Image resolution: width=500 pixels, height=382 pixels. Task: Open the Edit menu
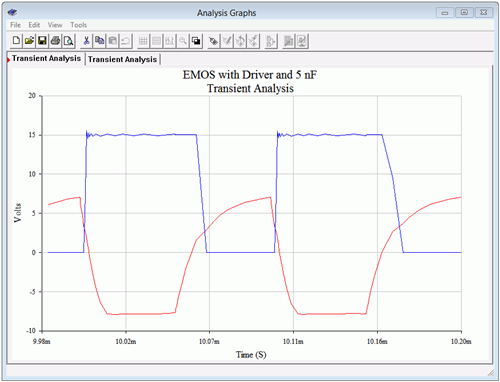coord(34,25)
